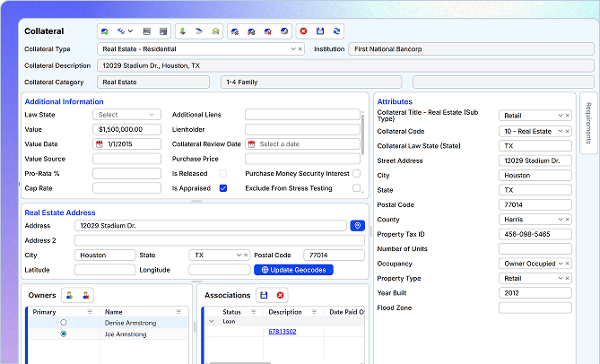Select Denise Armstrong as primary owner

[63, 322]
